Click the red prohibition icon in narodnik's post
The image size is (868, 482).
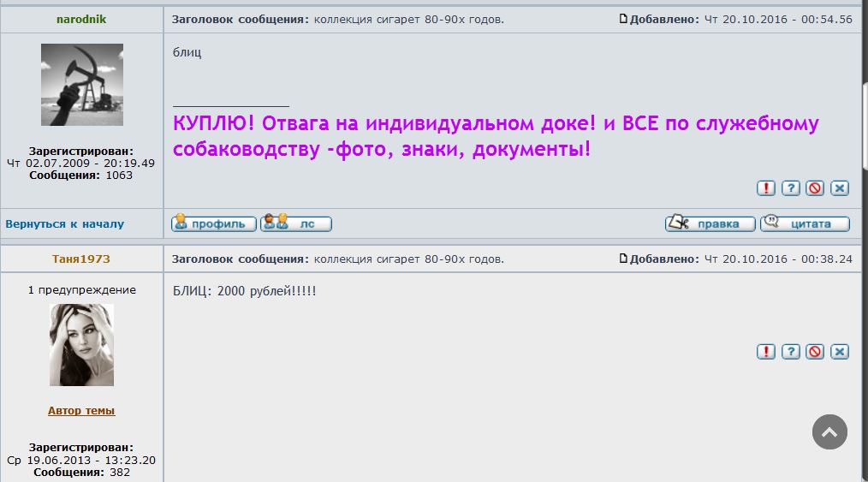(816, 188)
